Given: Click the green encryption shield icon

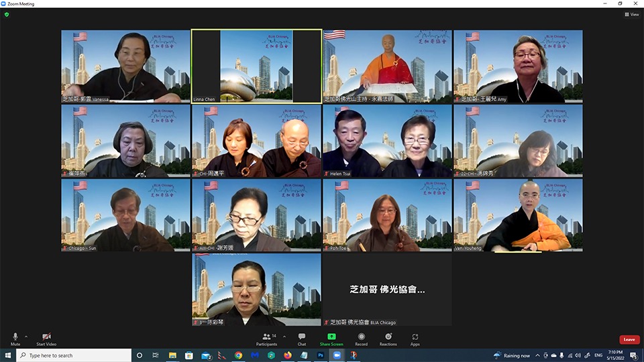Looking at the screenshot, I should 7,14.
